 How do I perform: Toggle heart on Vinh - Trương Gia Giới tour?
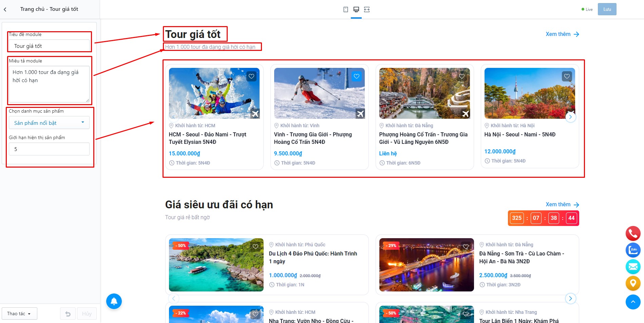point(357,76)
